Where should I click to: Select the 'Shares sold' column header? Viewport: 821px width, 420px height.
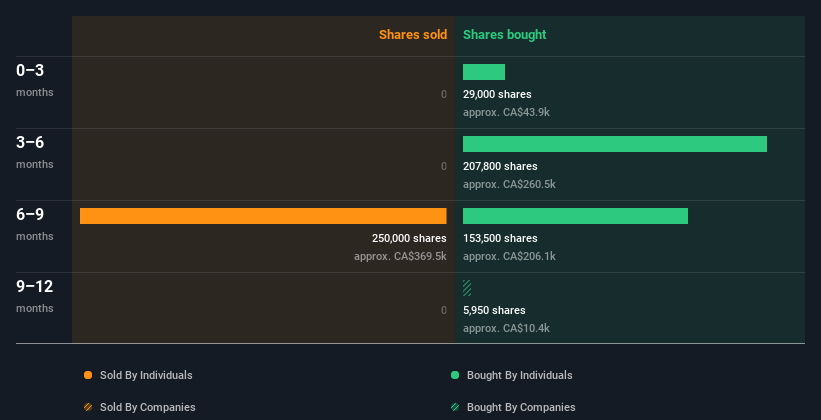[413, 35]
